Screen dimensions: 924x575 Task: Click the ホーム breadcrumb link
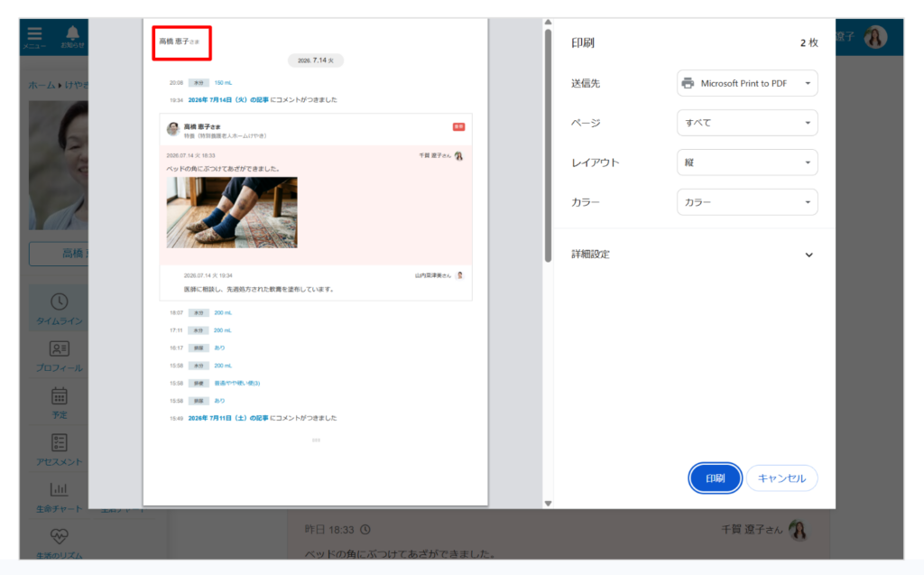tap(42, 85)
